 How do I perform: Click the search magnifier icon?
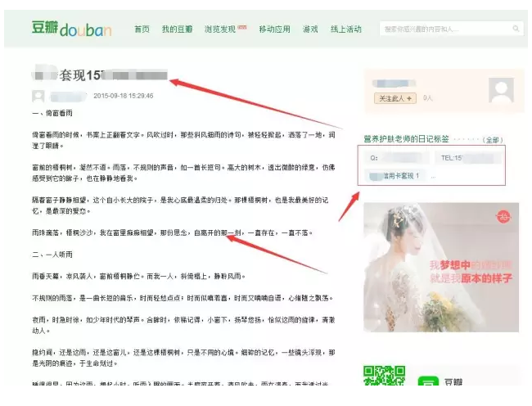click(x=516, y=29)
